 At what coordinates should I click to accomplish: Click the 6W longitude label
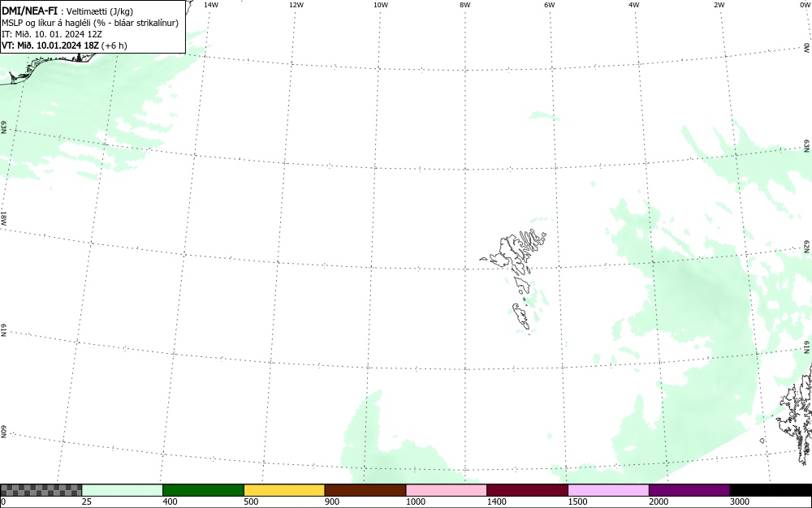click(550, 5)
